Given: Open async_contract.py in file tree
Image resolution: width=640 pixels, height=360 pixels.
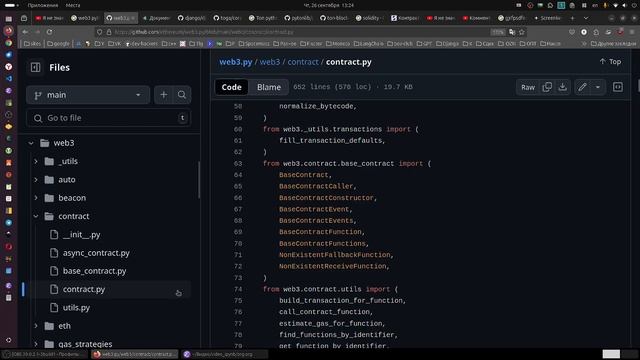Looking at the screenshot, I should pos(96,253).
